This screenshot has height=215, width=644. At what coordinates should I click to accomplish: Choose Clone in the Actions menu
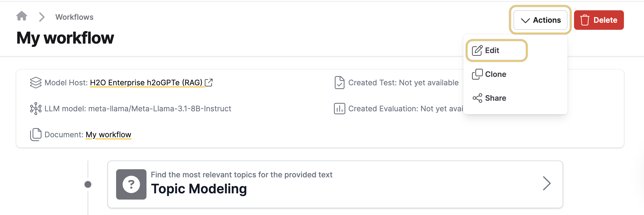pos(495,74)
